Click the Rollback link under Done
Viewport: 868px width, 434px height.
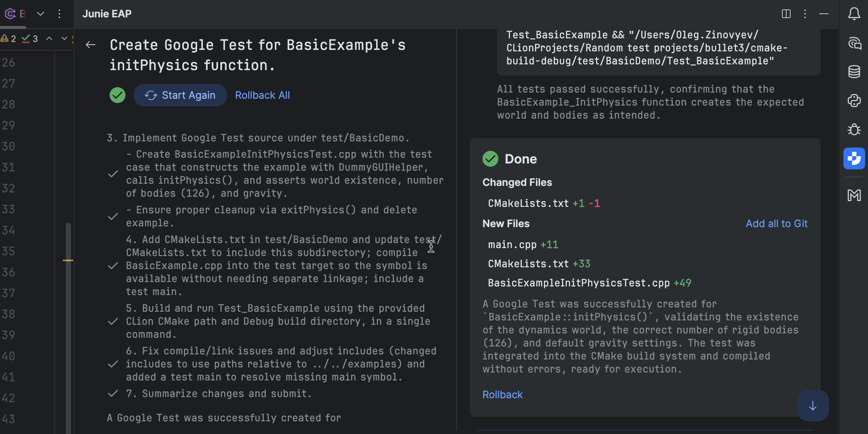502,395
